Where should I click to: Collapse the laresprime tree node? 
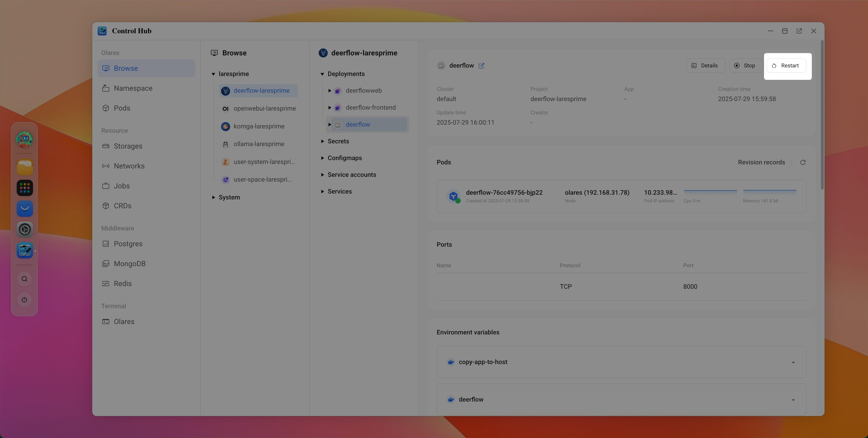[213, 74]
